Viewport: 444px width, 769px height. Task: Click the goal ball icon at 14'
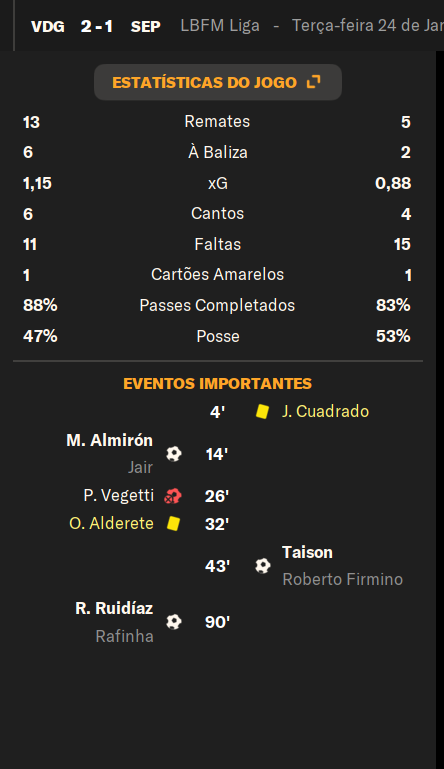click(174, 454)
